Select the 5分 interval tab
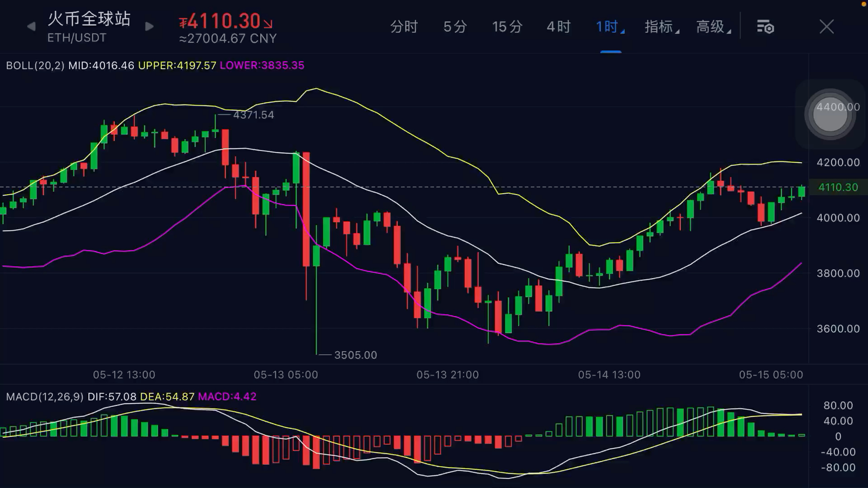 [455, 27]
